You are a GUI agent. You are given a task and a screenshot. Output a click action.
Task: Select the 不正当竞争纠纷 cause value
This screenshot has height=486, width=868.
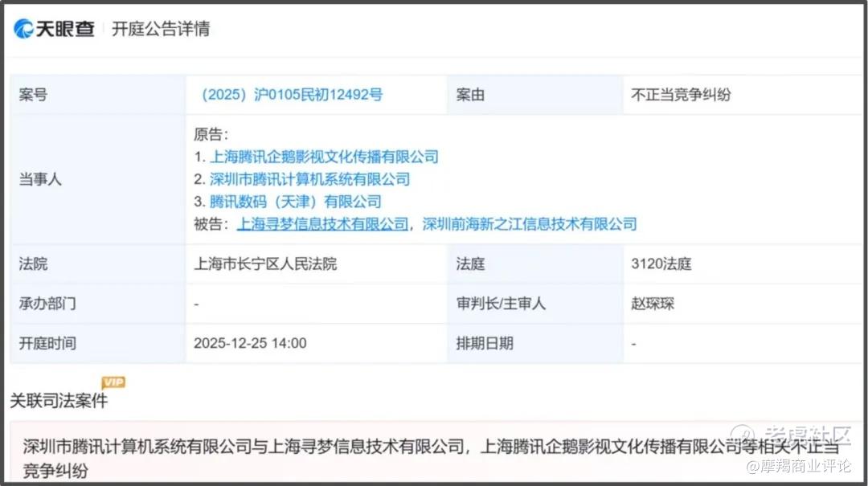(x=681, y=95)
